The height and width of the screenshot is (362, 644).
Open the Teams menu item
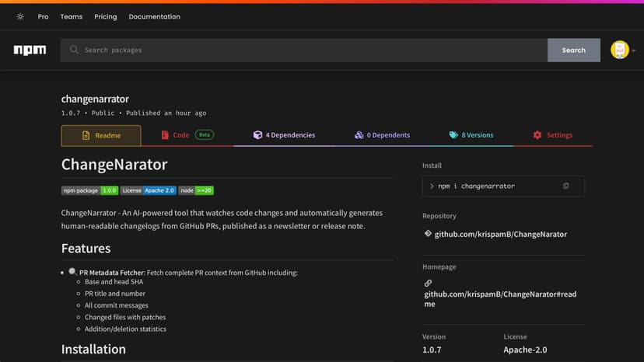pyautogui.click(x=72, y=17)
